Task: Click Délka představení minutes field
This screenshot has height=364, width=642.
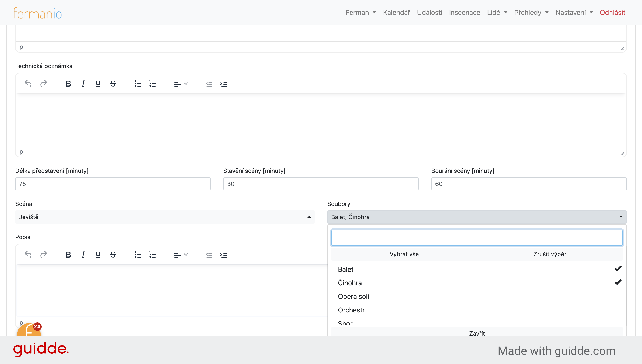Action: click(x=113, y=184)
